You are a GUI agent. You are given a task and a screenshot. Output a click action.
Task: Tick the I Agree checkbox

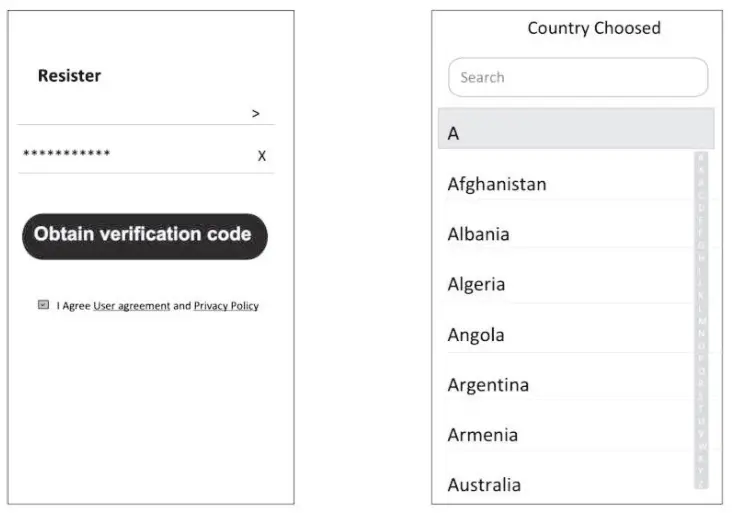44,305
